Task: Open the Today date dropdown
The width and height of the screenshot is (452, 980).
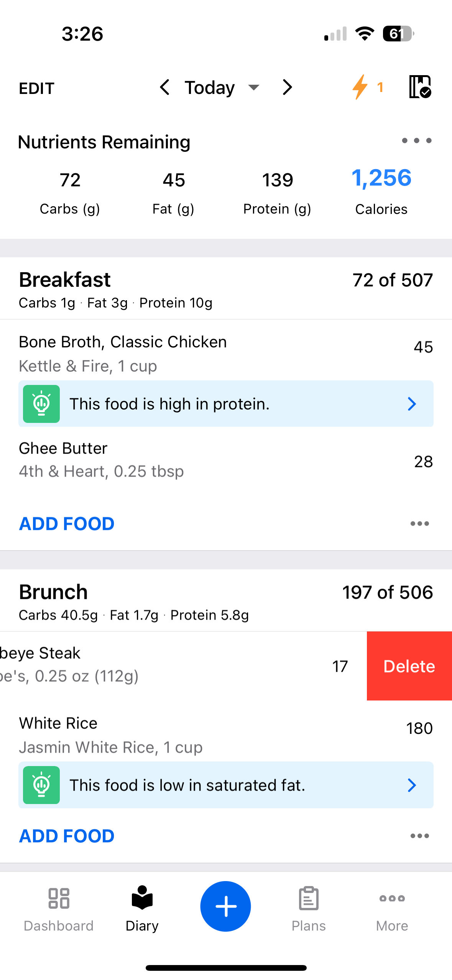Action: coord(222,88)
